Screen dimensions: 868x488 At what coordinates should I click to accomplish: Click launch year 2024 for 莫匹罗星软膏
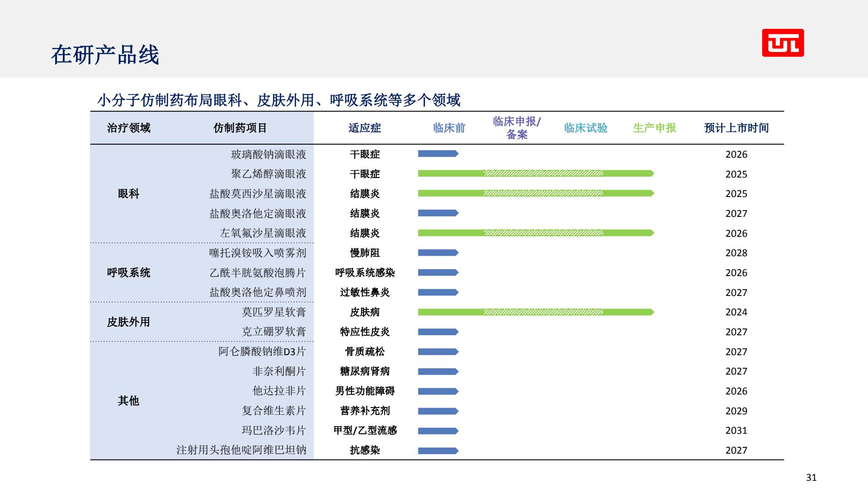(x=736, y=312)
